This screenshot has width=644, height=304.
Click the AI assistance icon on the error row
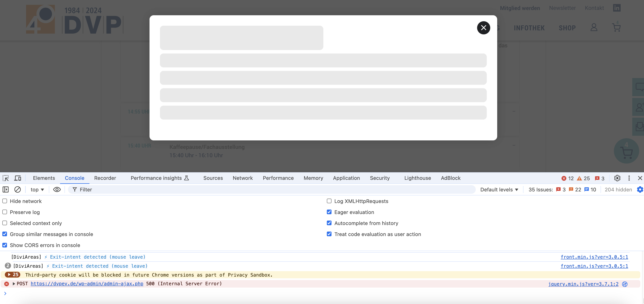624,284
